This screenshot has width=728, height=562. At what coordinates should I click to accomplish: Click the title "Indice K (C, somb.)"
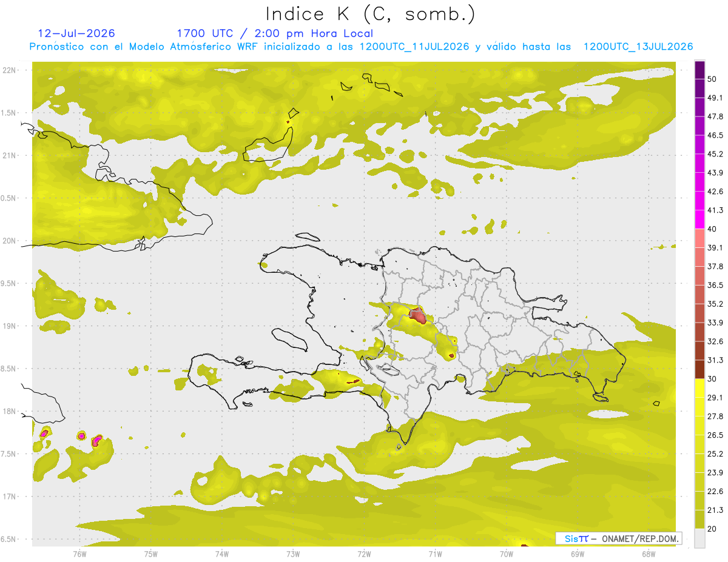click(371, 14)
